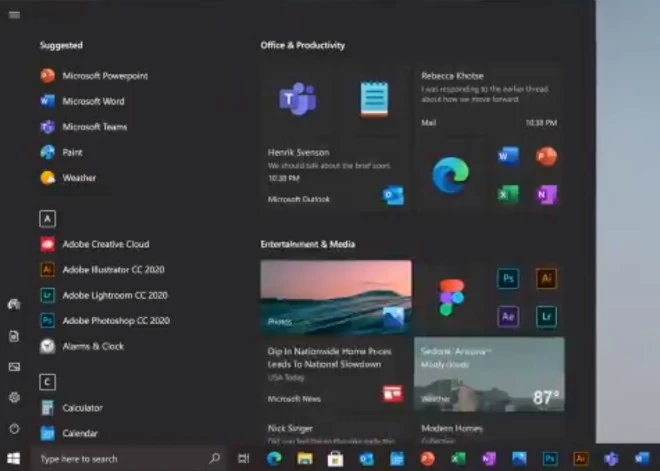Open Microsoft Powerpoint from Suggested list
Viewport: 660px width, 471px height.
[x=94, y=76]
